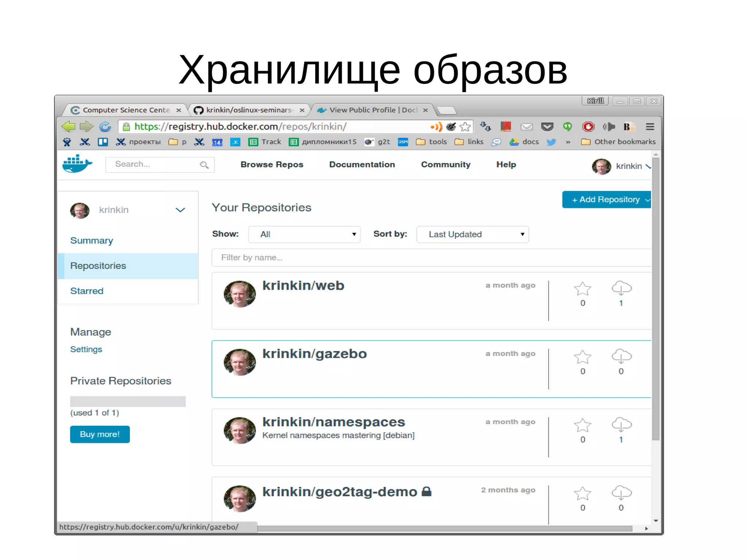Star the krinkin/web repository
The width and height of the screenshot is (747, 560).
tap(582, 289)
